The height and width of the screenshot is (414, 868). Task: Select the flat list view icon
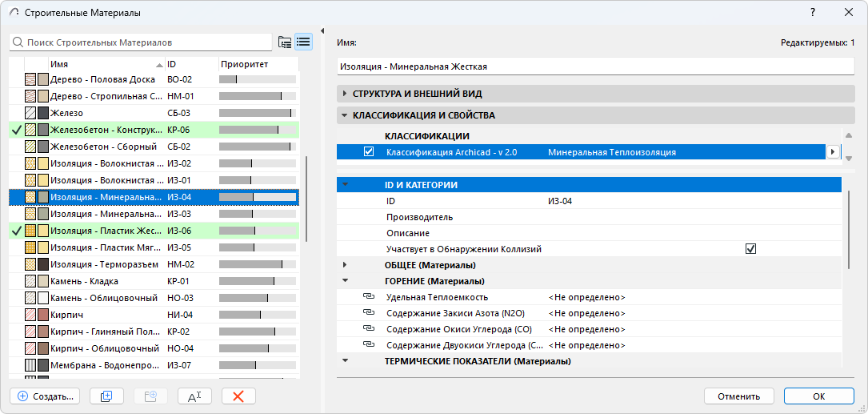[x=303, y=42]
